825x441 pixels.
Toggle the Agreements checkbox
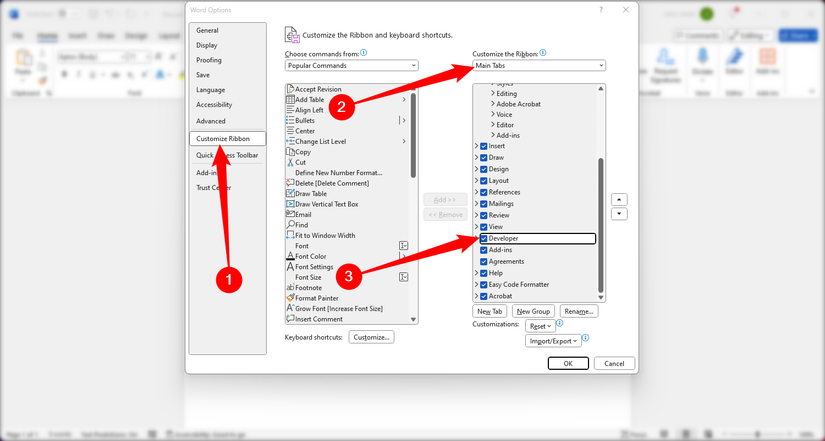(484, 262)
